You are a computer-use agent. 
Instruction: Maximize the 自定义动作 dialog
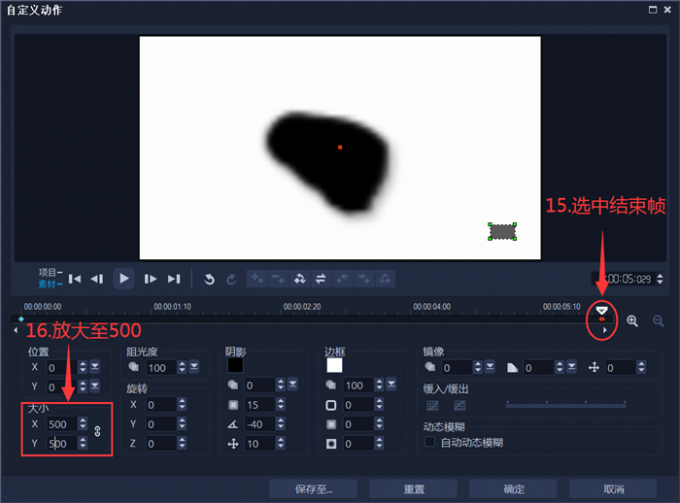(652, 10)
